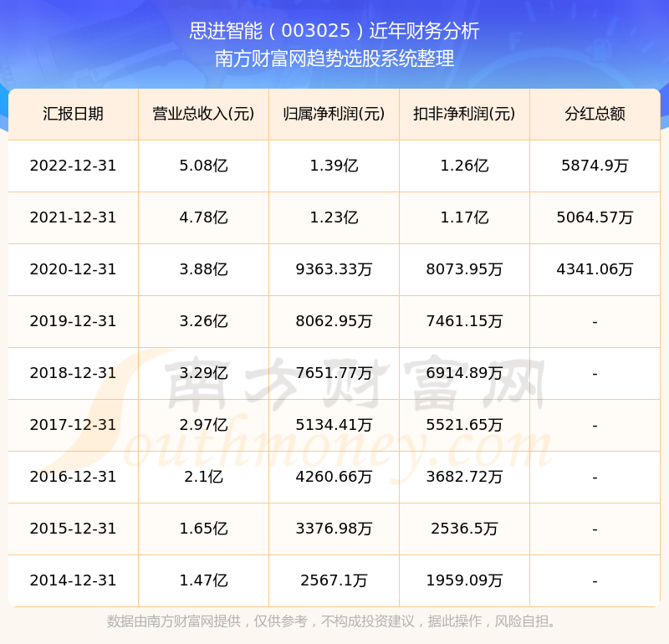Click the value 8073.95万
The width and height of the screenshot is (669, 644).
click(464, 269)
